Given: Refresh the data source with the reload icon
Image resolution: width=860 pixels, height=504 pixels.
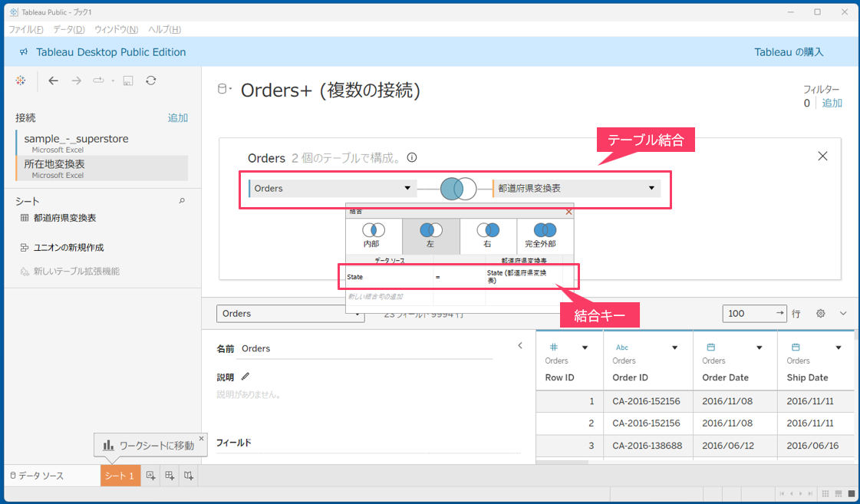Looking at the screenshot, I should click(151, 81).
